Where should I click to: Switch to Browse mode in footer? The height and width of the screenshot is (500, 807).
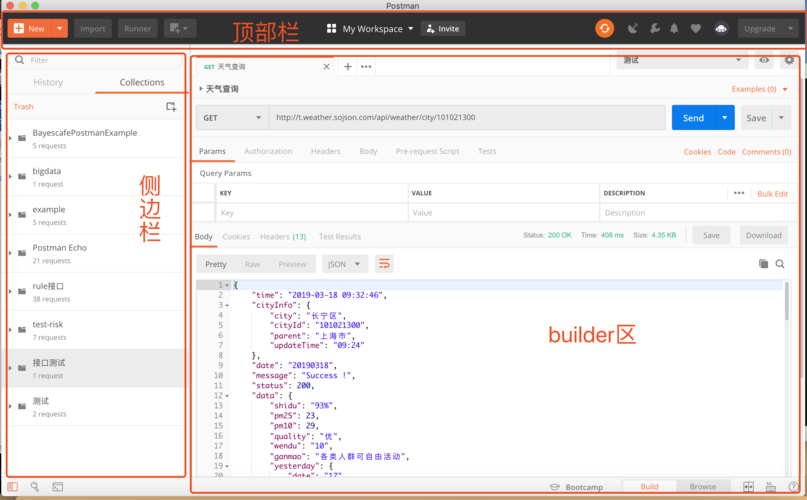702,487
